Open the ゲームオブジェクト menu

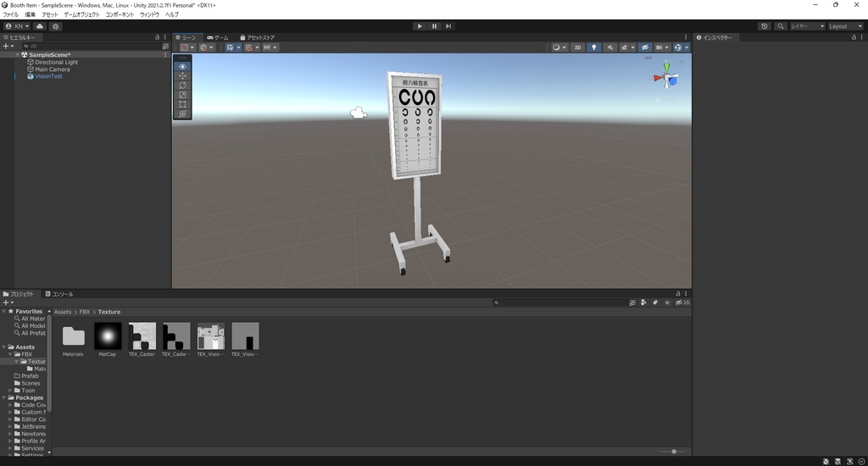(x=81, y=15)
